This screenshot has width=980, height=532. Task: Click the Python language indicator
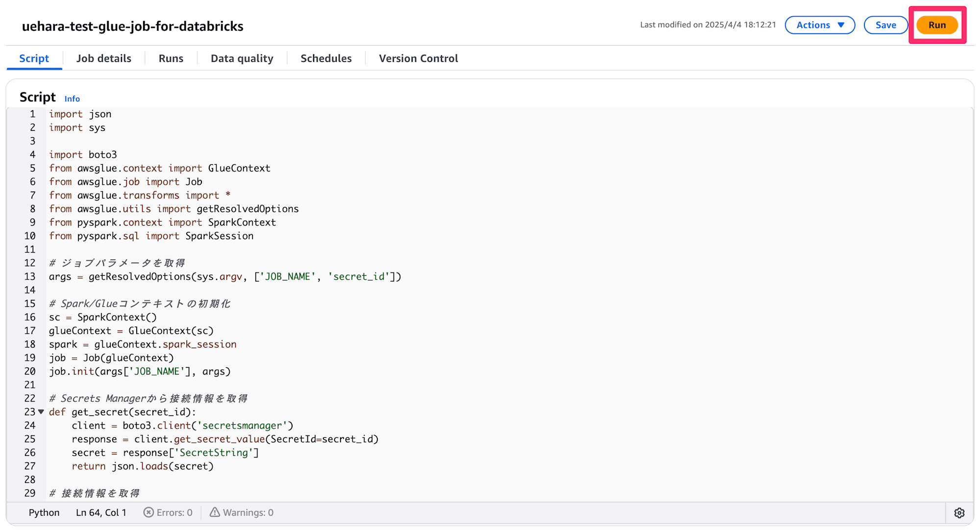44,512
